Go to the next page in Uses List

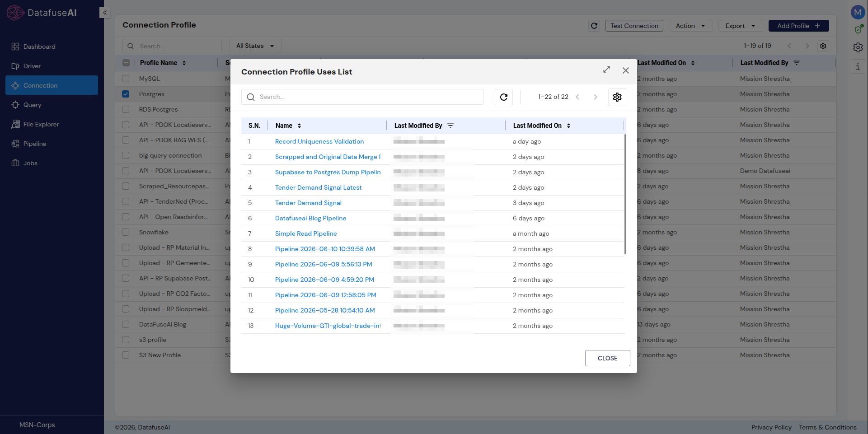click(596, 97)
